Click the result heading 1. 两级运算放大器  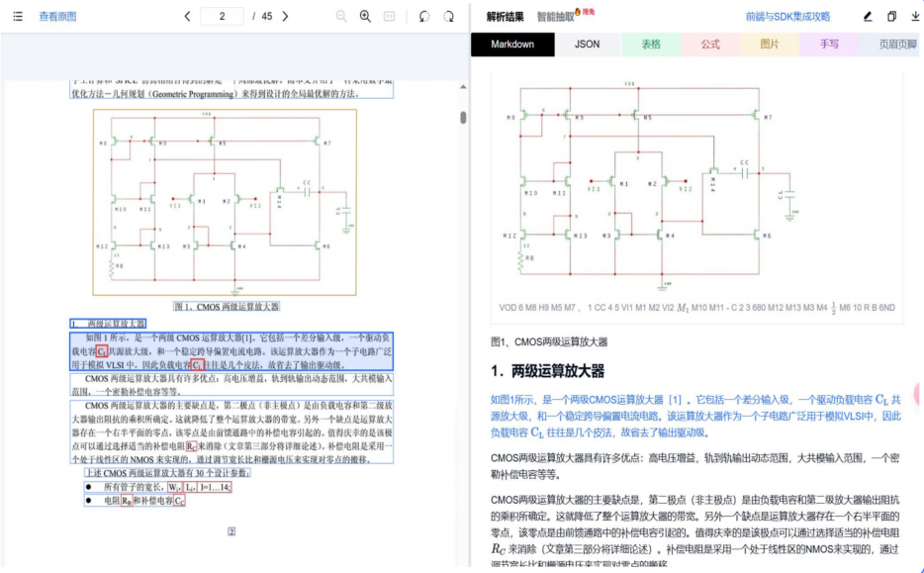pos(547,371)
